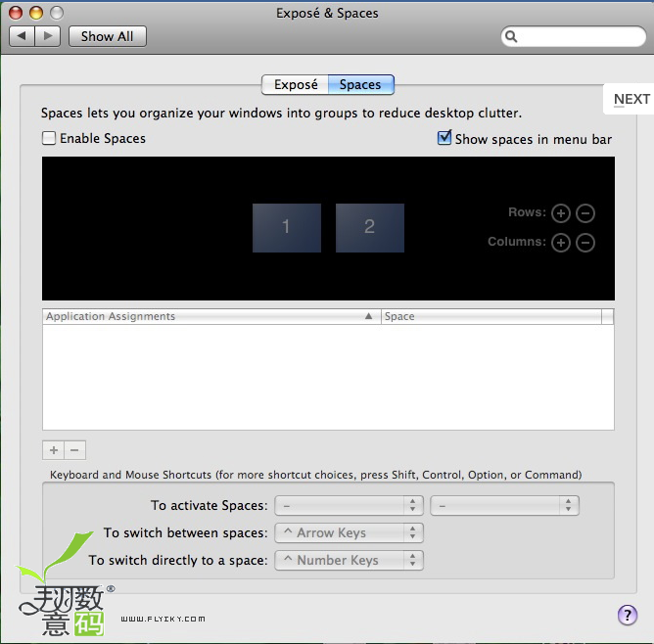
Task: Uncheck Show spaces in menu bar
Action: click(444, 138)
